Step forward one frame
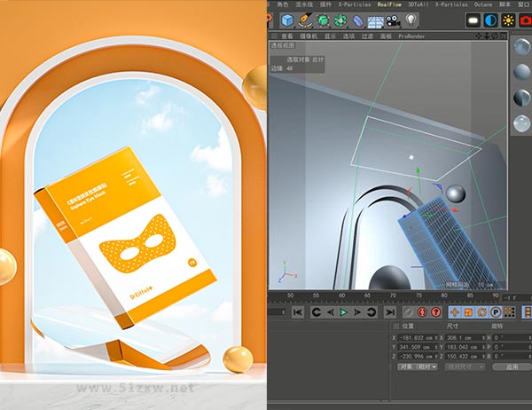532x410 pixels. click(357, 312)
